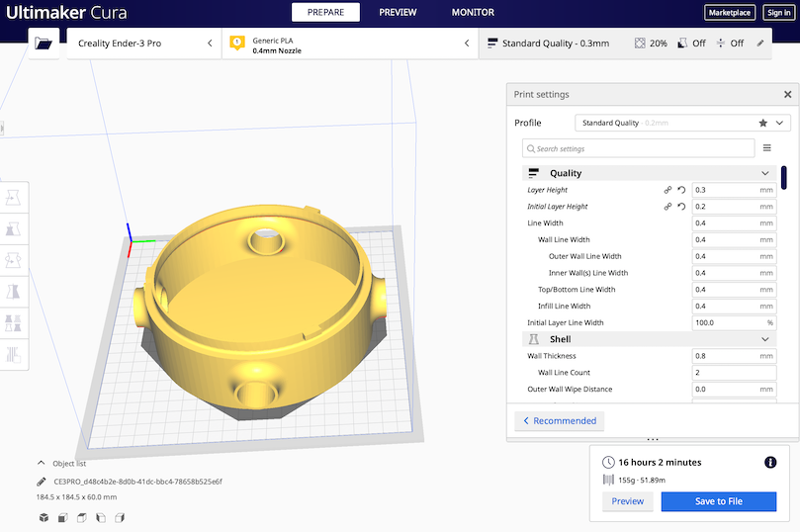Click the adhesion Off icon in header
This screenshot has height=532, width=800.
(721, 44)
